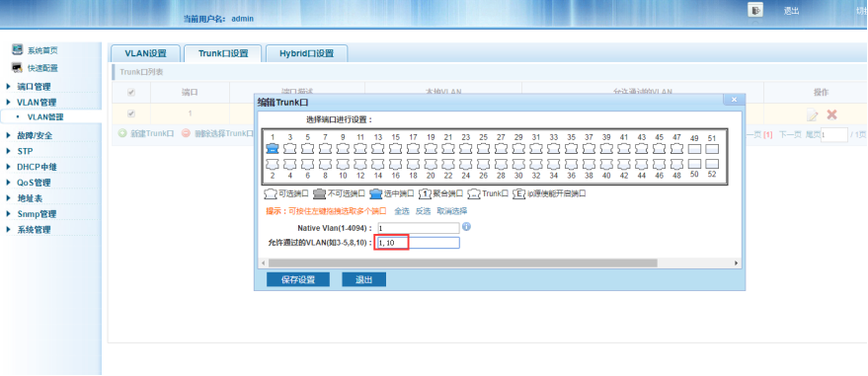Select port 48 icon
Image resolution: width=868 pixels, height=376 pixels.
point(676,164)
